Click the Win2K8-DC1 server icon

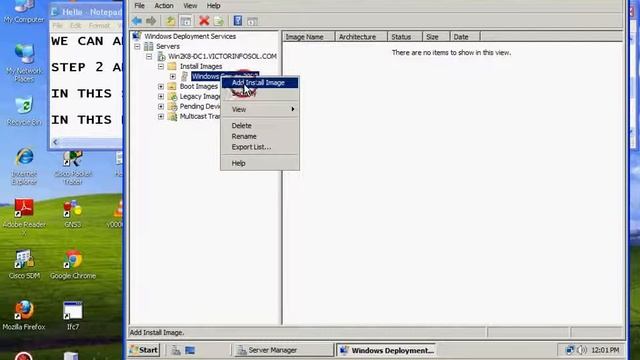(161, 56)
